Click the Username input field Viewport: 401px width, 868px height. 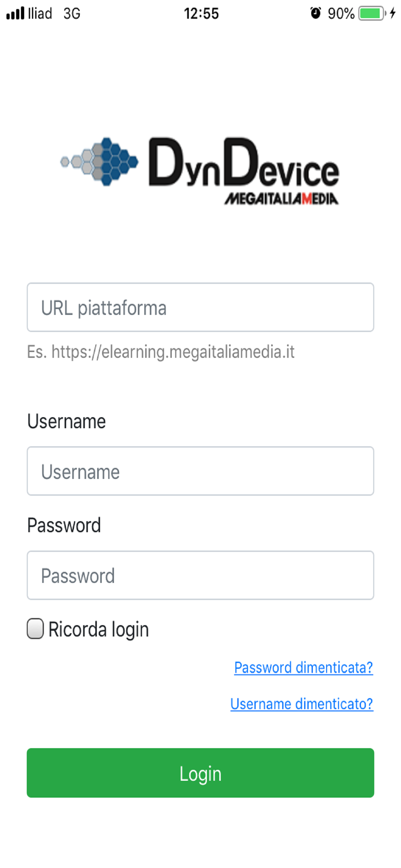(x=200, y=470)
